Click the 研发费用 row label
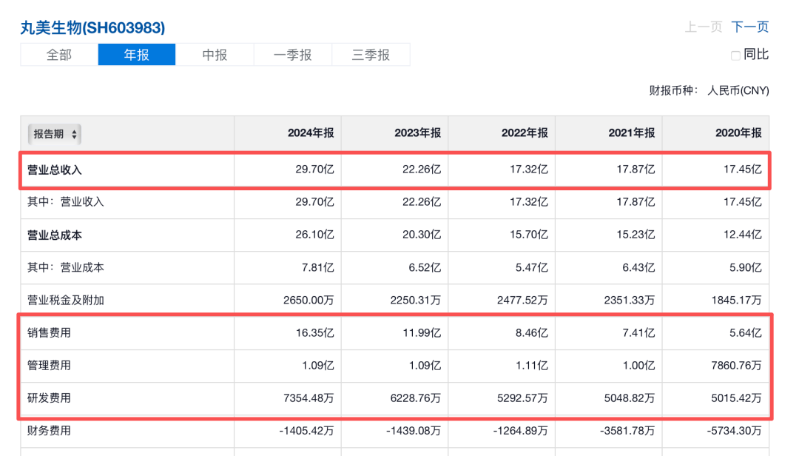This screenshot has height=456, width=799. click(x=49, y=398)
